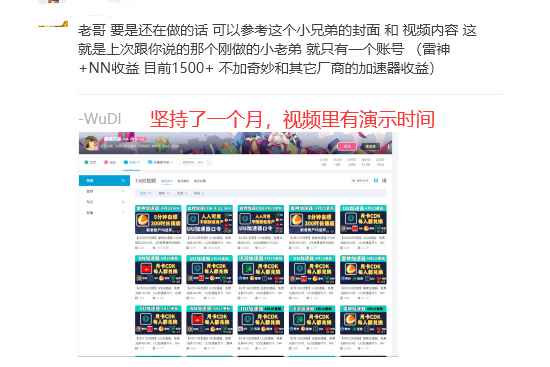
Task: Select the fourth category filter chip
Action: 199,193
